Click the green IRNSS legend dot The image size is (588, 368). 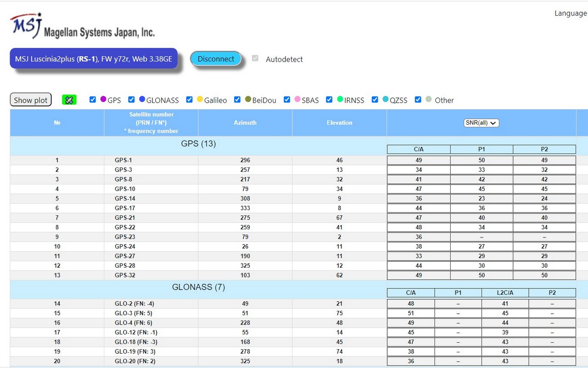tap(340, 99)
